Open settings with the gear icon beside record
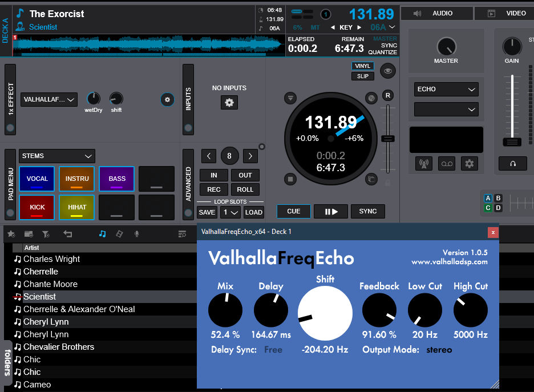The height and width of the screenshot is (392, 534). [469, 164]
